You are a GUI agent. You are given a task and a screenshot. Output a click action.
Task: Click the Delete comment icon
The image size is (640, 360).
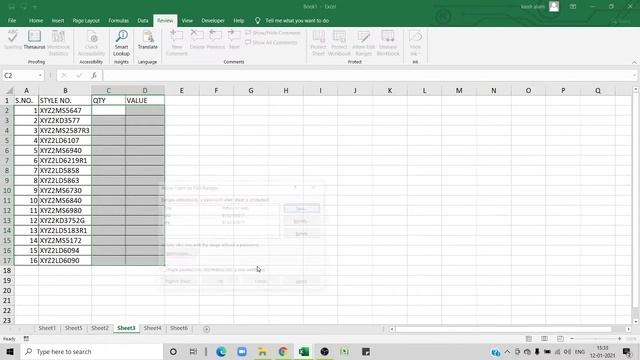(x=197, y=40)
